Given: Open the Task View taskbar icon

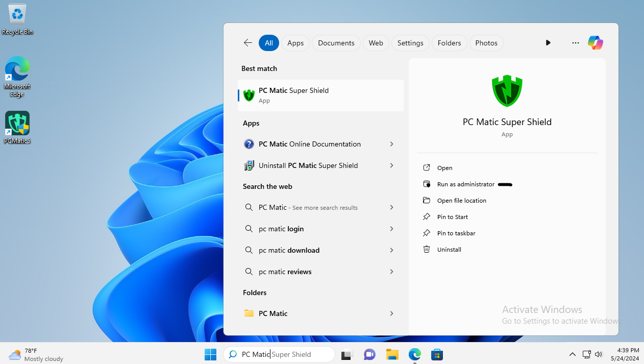Looking at the screenshot, I should click(347, 354).
